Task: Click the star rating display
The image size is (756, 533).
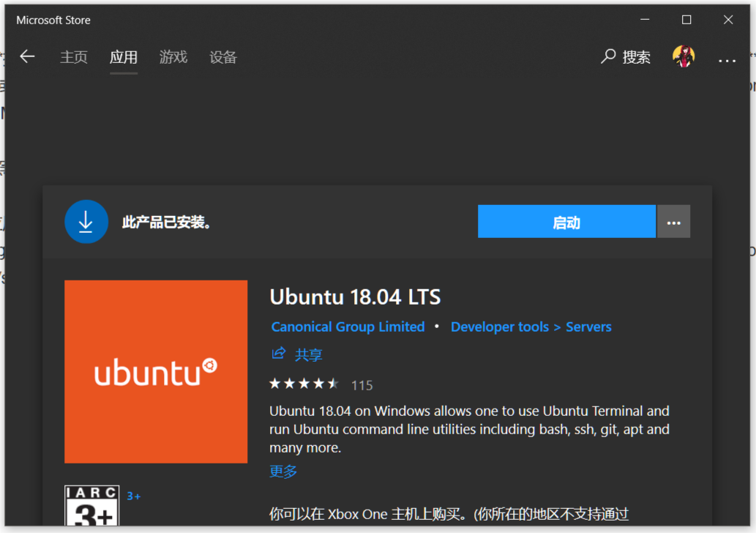Action: click(304, 384)
